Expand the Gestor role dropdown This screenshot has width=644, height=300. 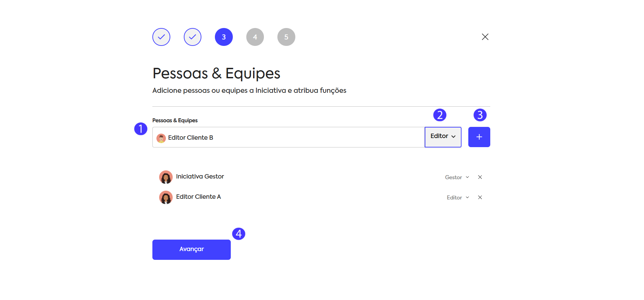(457, 178)
